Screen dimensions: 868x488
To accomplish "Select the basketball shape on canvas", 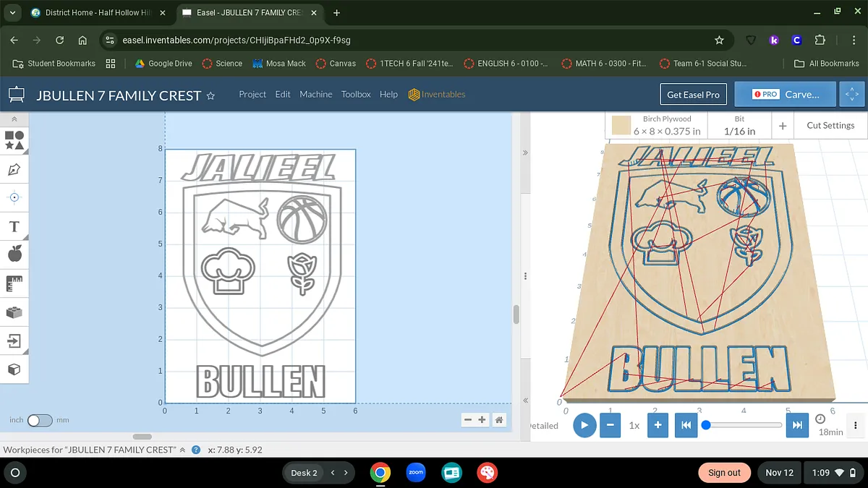I will pos(302,220).
